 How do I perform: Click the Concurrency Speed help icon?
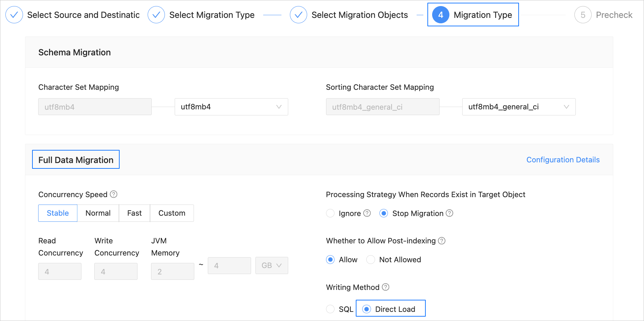(x=114, y=194)
